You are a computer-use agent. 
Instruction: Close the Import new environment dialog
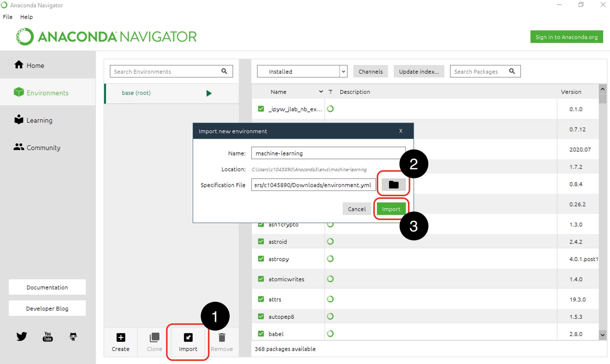(401, 131)
